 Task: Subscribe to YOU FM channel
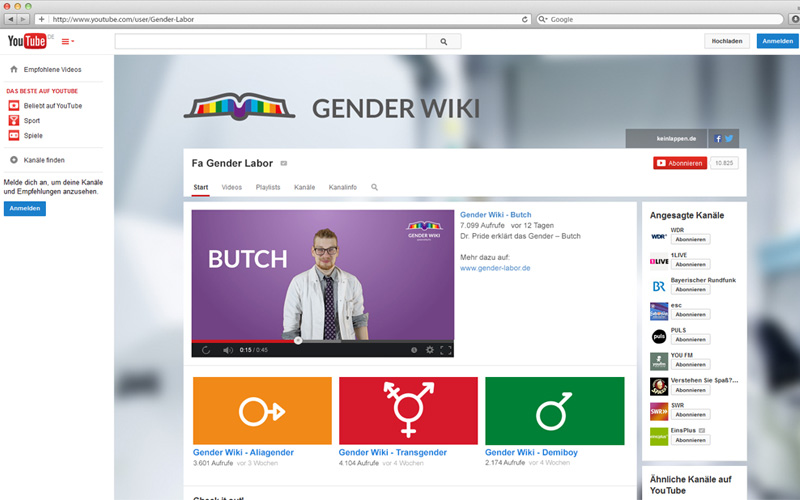tap(690, 364)
